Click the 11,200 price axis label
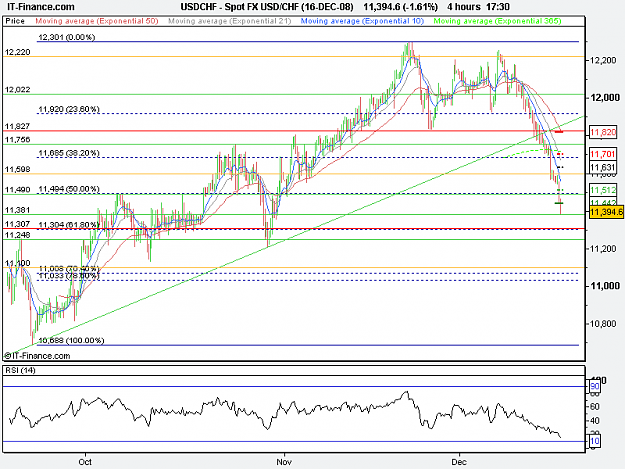Image resolution: width=625 pixels, height=469 pixels. coord(603,249)
